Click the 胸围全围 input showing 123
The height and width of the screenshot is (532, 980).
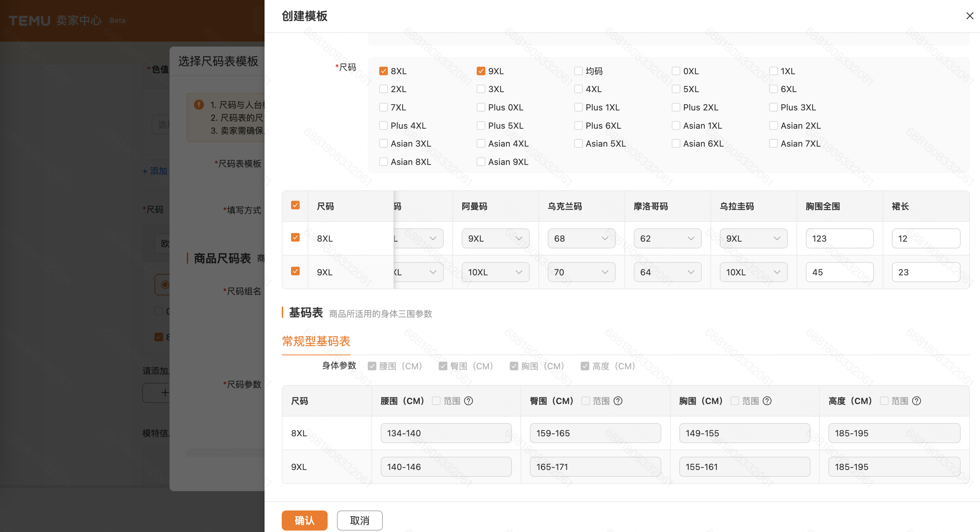pos(839,238)
